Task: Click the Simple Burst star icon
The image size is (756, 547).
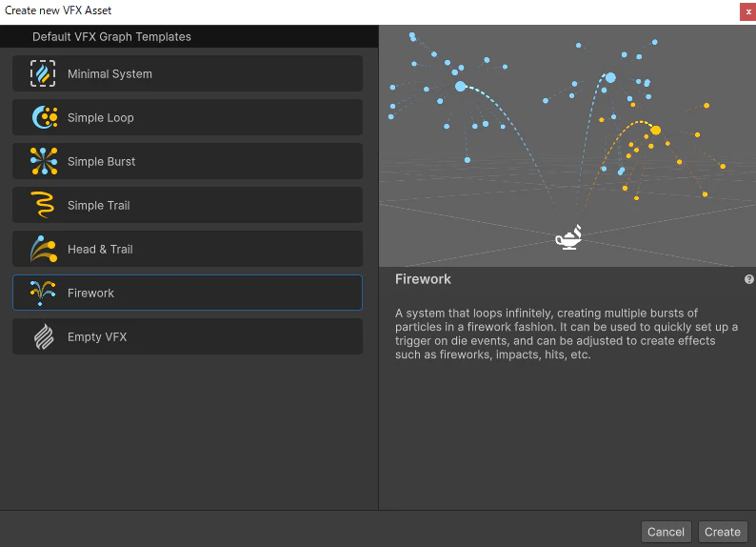Action: pyautogui.click(x=44, y=161)
